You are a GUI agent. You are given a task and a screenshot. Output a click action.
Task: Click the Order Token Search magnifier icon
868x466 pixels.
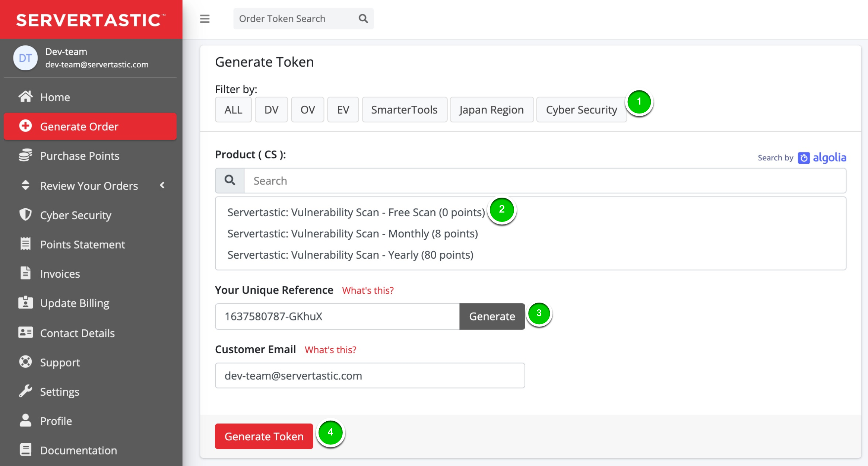click(363, 19)
